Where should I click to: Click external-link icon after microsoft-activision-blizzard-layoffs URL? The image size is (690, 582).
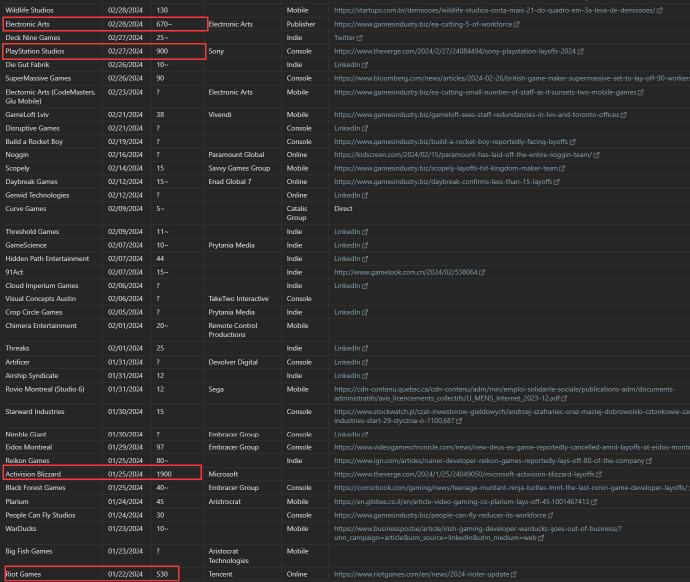tap(599, 475)
